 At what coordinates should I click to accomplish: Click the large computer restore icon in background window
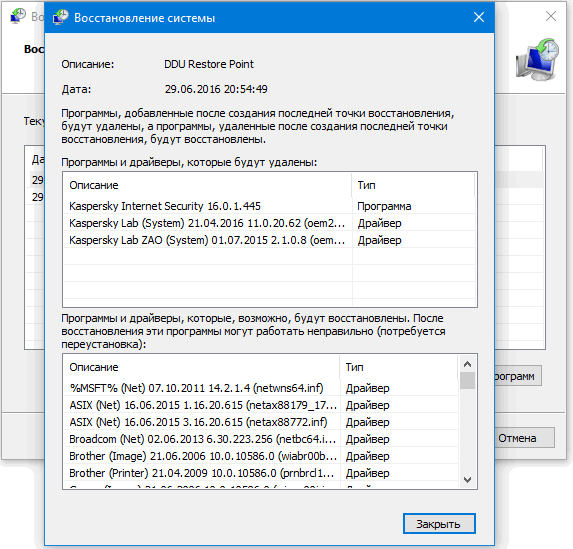pyautogui.click(x=538, y=59)
